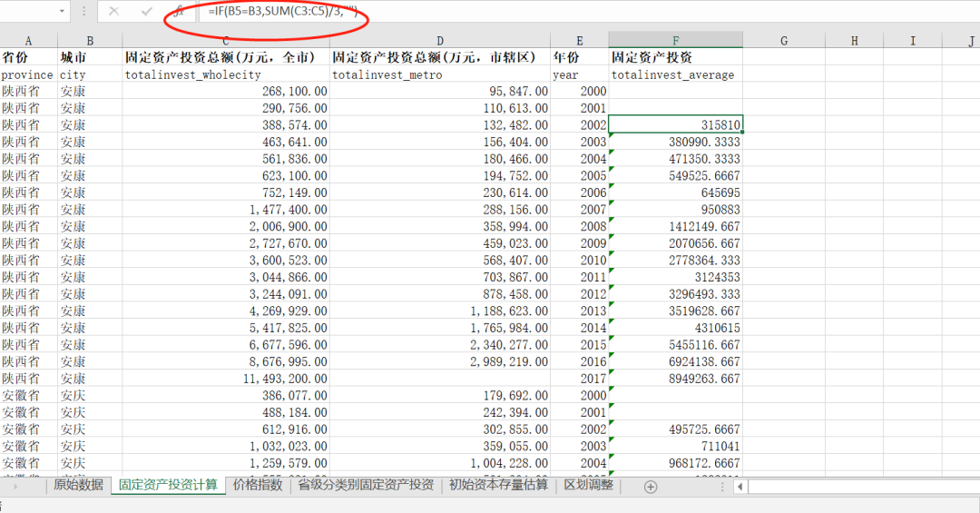Click the cell showing 645695
This screenshot has height=513, width=980.
pyautogui.click(x=676, y=192)
